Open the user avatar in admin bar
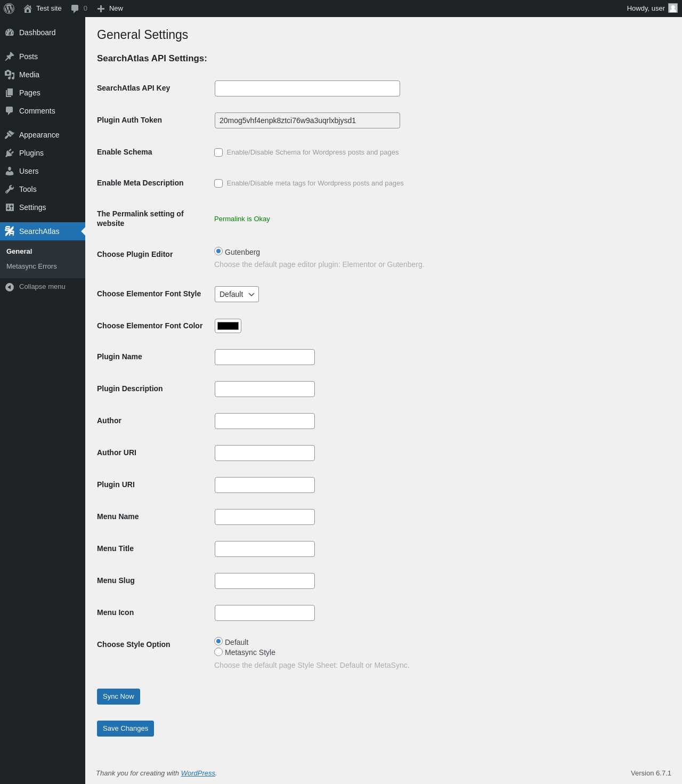The height and width of the screenshot is (784, 682). (673, 8)
